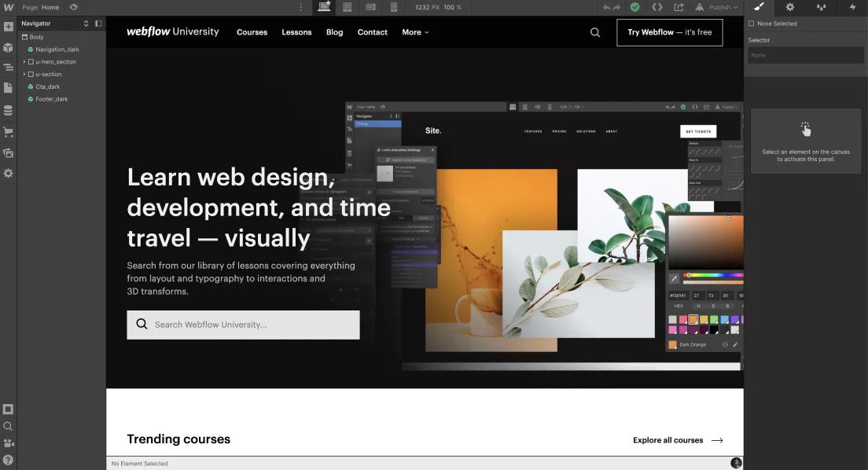Open the Assets panel
Viewport: 868px width, 470px height.
9,152
